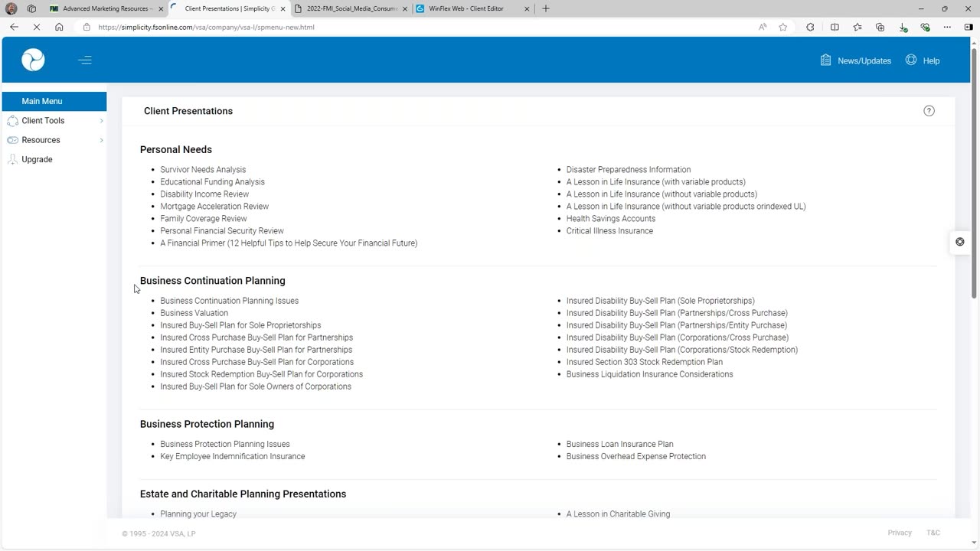Expand Resources submenu chevron
Image resolution: width=980 pixels, height=551 pixels.
101,140
